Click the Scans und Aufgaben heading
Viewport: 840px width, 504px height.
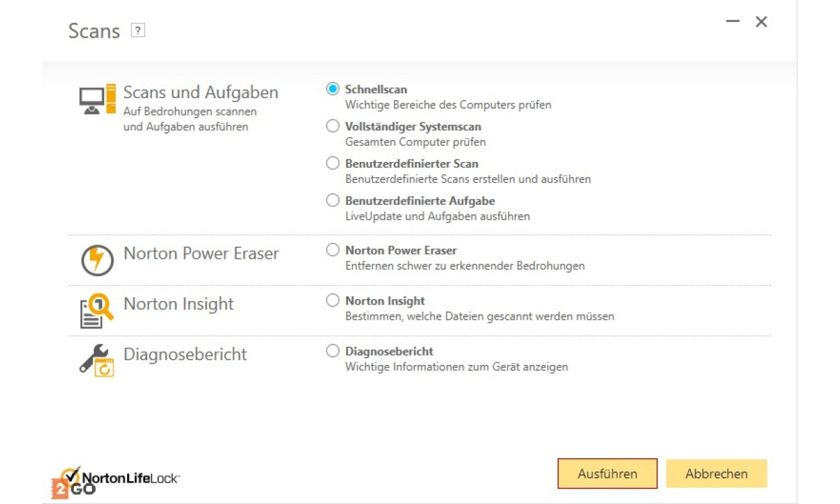[200, 93]
